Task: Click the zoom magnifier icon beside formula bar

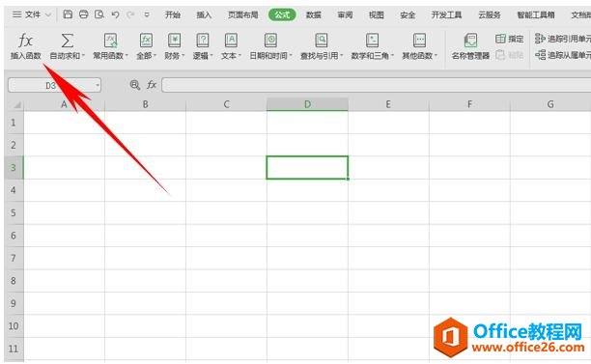Action: [x=134, y=85]
